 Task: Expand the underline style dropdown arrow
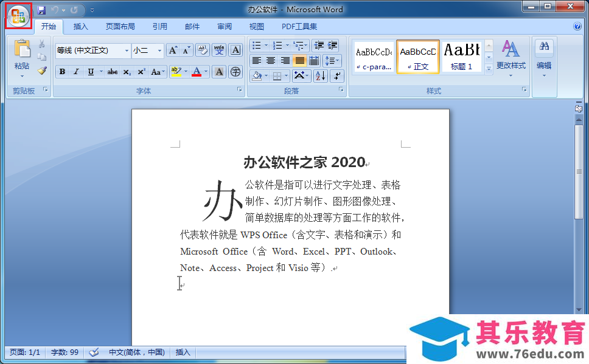click(x=100, y=72)
